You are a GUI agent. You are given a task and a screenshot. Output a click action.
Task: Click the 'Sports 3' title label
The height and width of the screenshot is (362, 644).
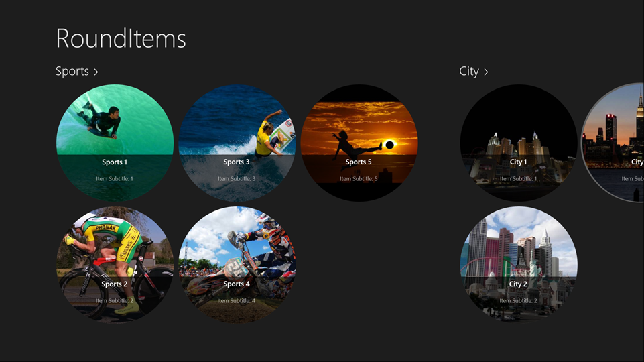(237, 162)
